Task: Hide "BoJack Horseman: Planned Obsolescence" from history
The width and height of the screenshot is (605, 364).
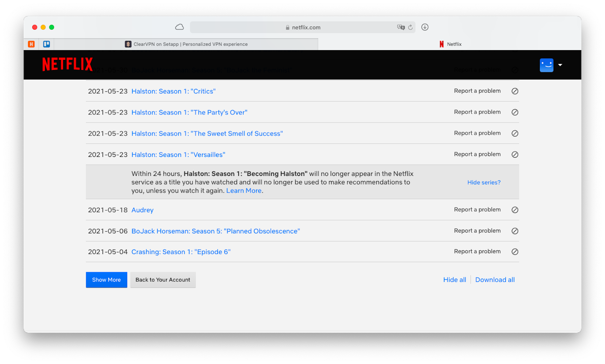Action: [515, 231]
